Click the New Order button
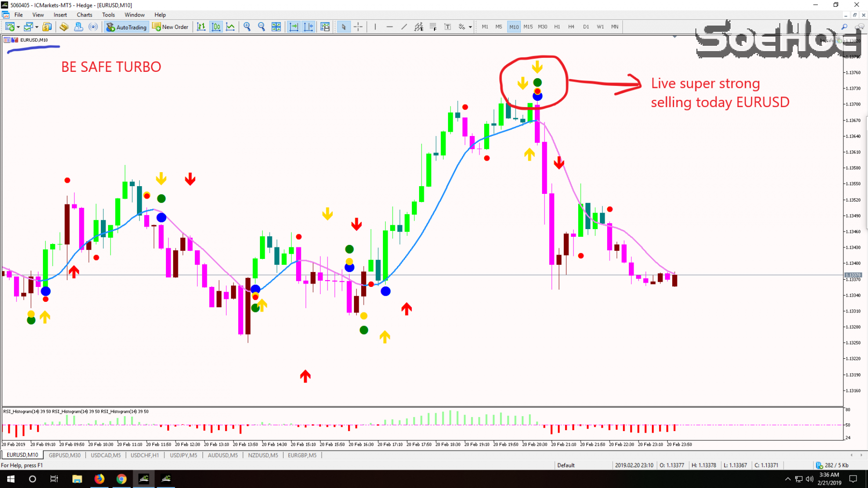868x488 pixels. 170,27
